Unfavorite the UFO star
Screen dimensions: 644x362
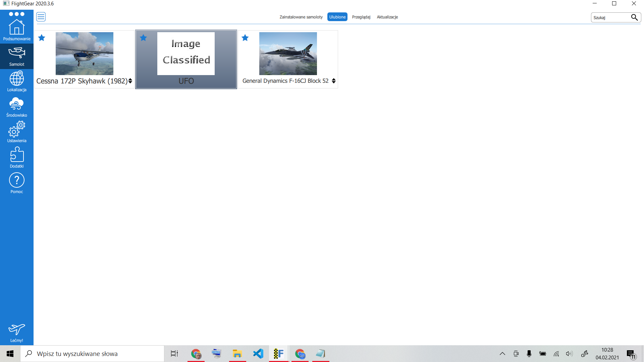[143, 38]
